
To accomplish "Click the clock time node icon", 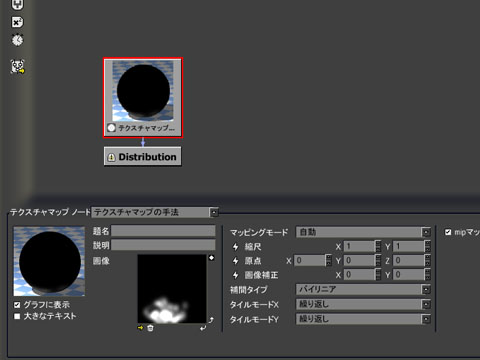I will tap(17, 40).
